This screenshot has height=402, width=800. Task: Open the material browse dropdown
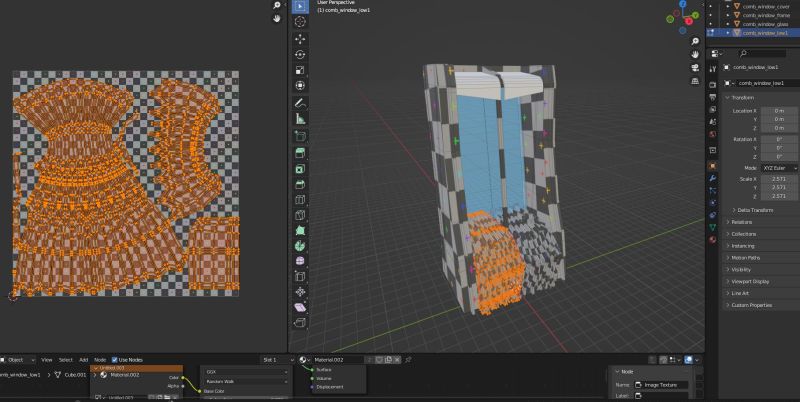pos(305,360)
